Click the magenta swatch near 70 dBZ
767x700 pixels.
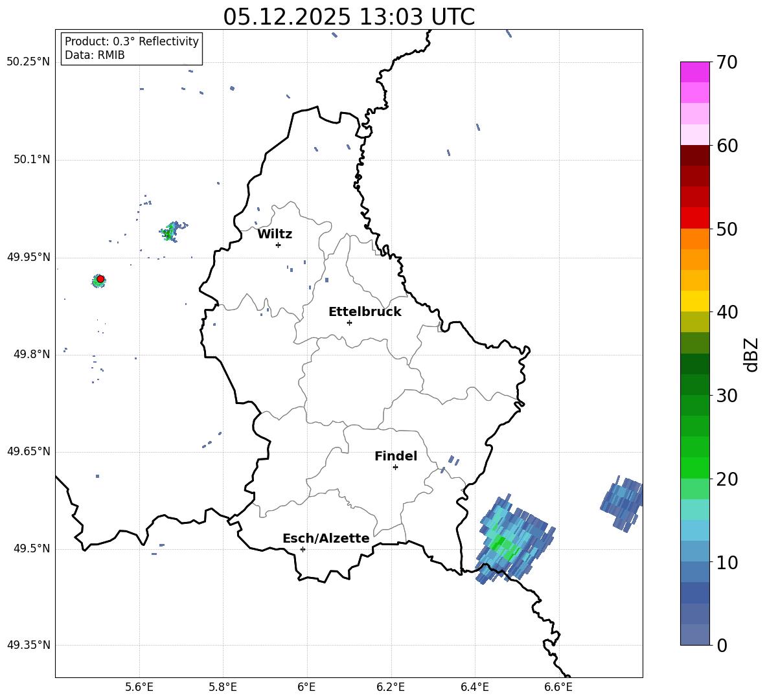click(x=694, y=72)
